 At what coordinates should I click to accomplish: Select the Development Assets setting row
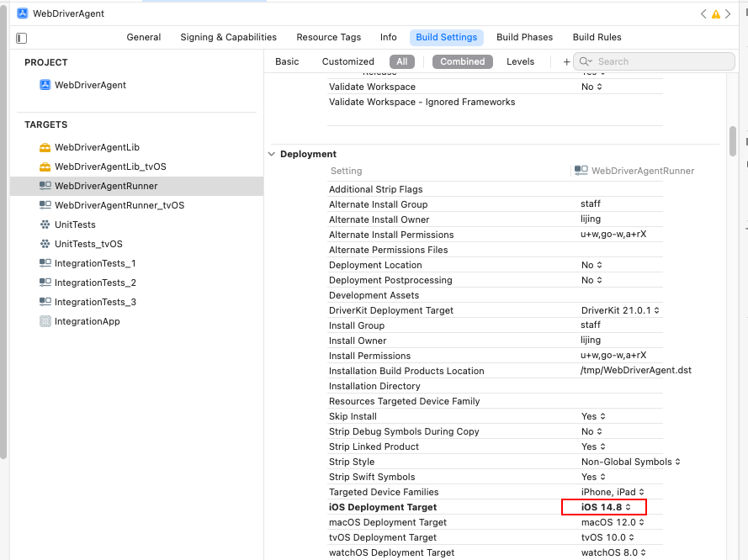pos(496,295)
